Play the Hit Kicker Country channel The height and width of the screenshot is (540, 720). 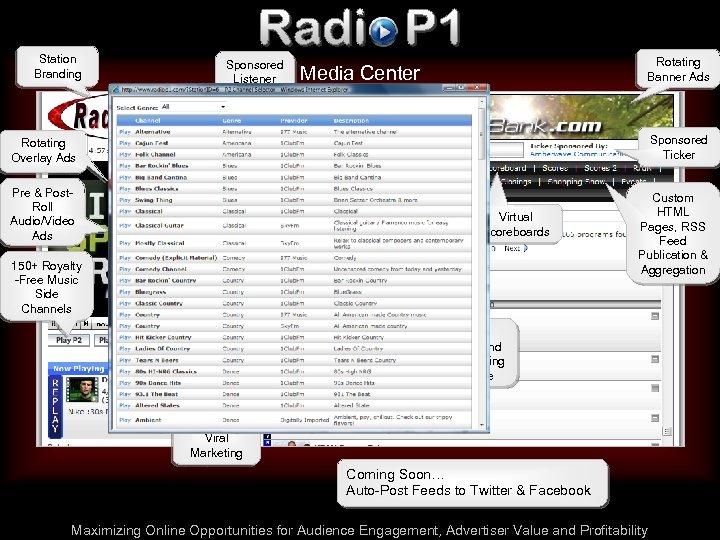(x=125, y=338)
